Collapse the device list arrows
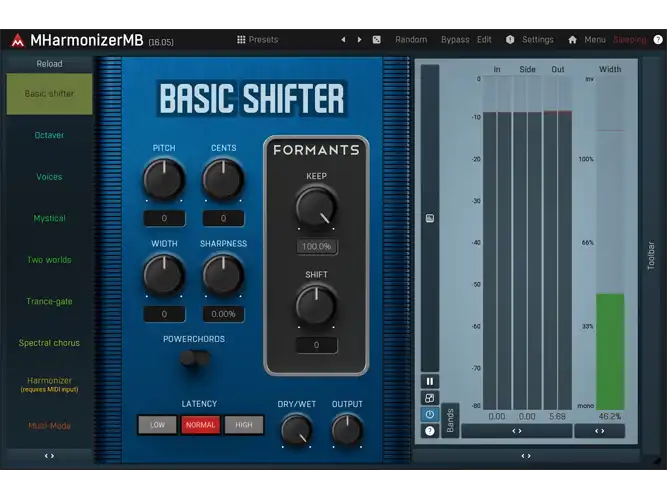 pyautogui.click(x=49, y=456)
